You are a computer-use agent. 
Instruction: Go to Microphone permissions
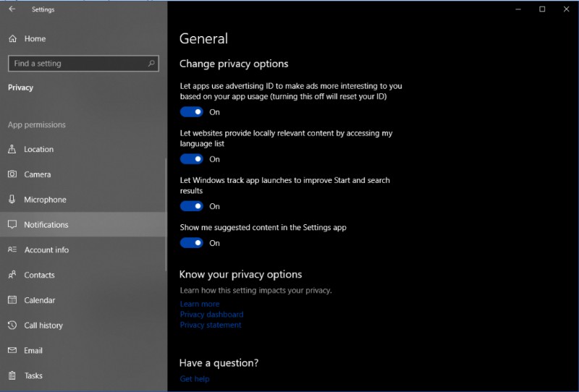pos(83,200)
